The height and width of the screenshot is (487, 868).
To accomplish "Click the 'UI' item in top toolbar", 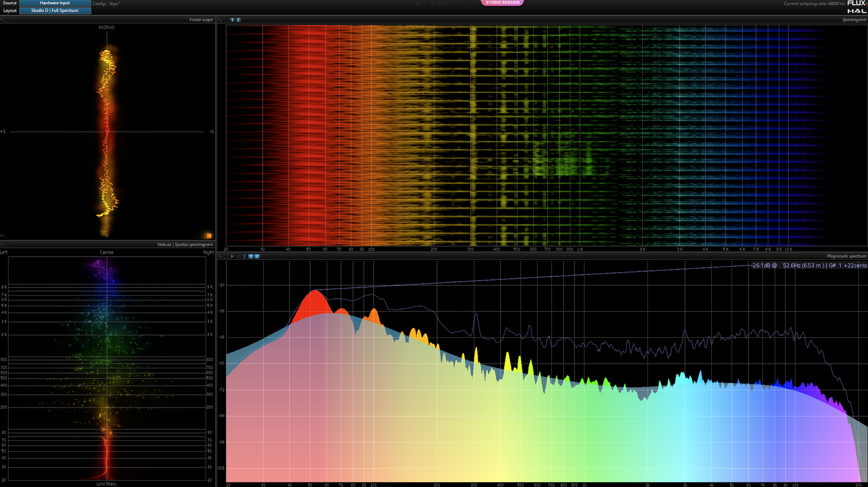I will click(441, 4).
